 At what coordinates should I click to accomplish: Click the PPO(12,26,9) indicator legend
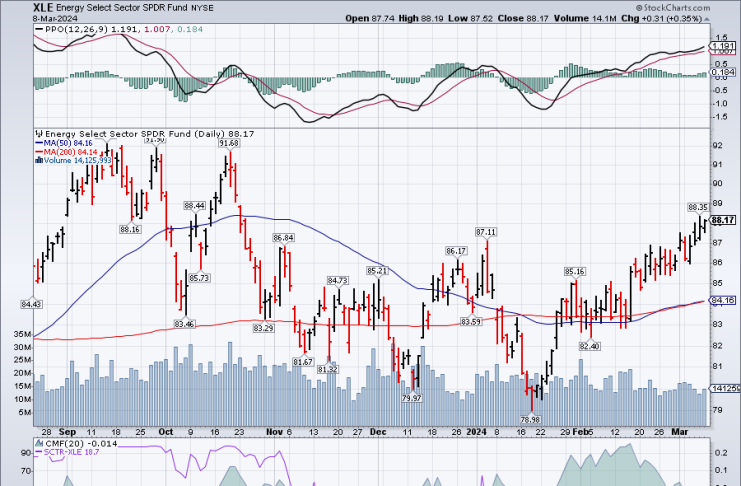tap(75, 30)
